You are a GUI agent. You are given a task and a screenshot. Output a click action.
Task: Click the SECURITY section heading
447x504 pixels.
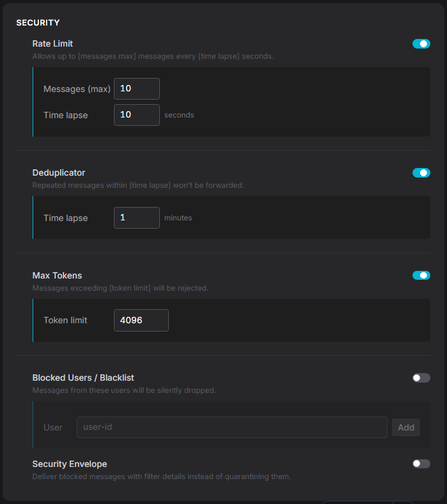coord(38,23)
